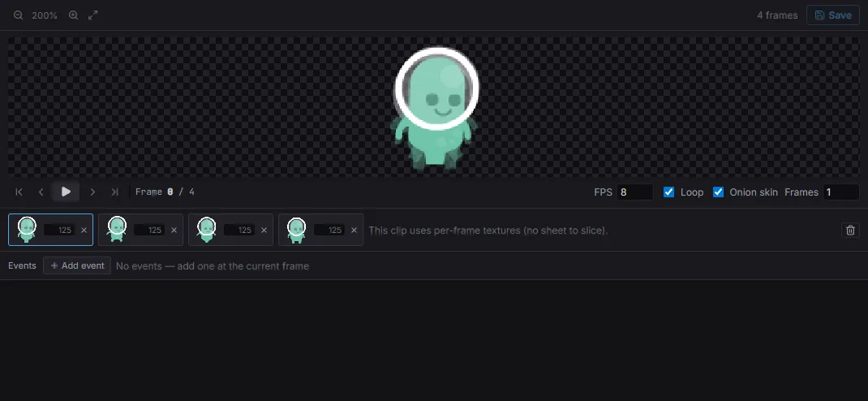Click the Events label

[x=22, y=266]
